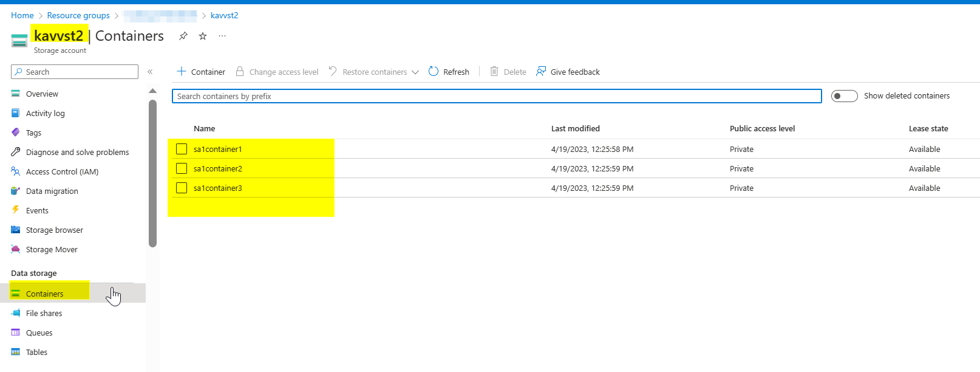Go to Home breadcrumb link
Viewport: 980px width, 372px height.
[22, 15]
